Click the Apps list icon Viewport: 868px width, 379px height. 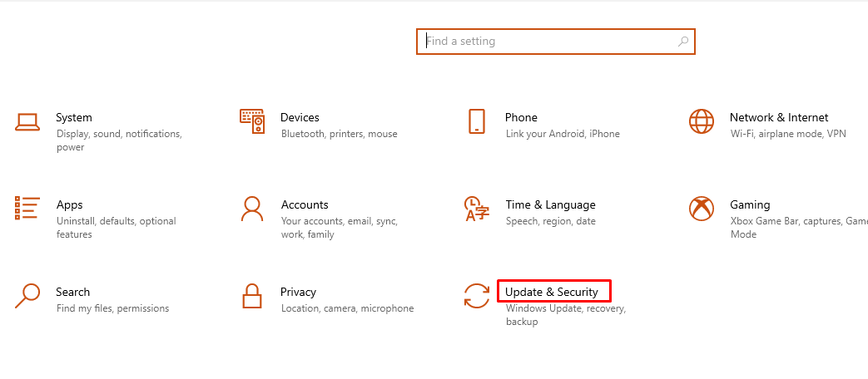(x=27, y=209)
